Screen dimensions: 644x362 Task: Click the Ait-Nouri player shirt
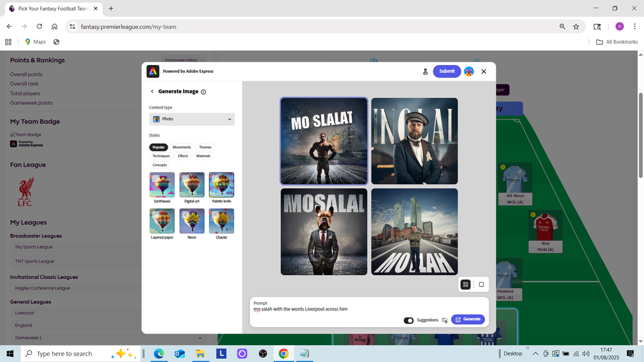coord(514,178)
